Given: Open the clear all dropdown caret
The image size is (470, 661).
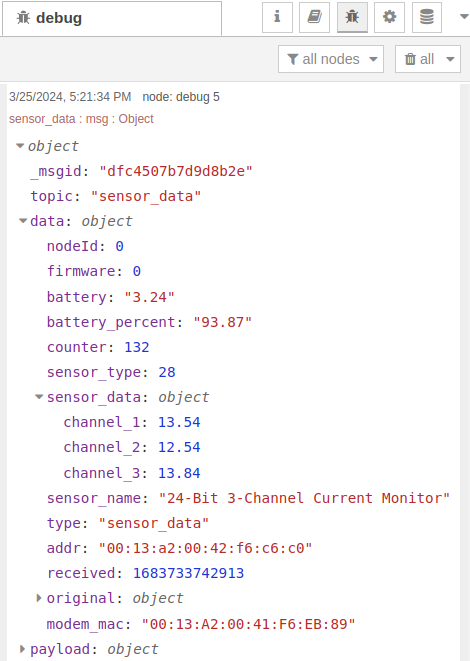Looking at the screenshot, I should click(x=450, y=59).
